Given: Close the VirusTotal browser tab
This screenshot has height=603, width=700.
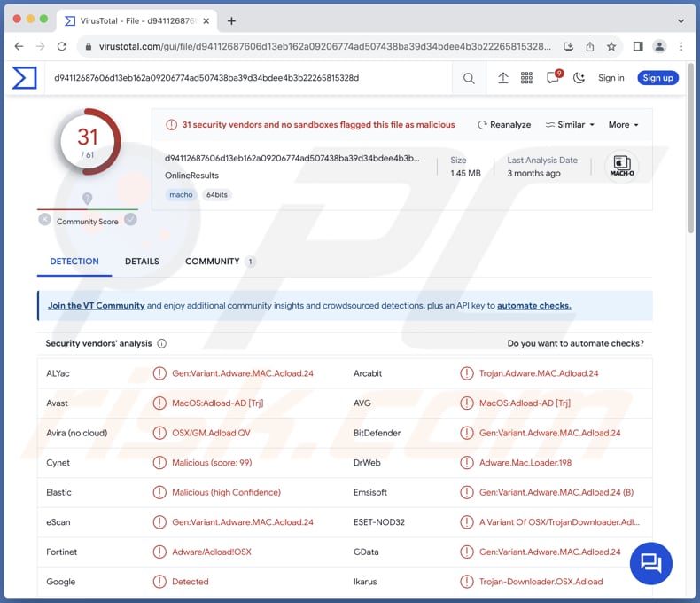Looking at the screenshot, I should click(x=206, y=21).
